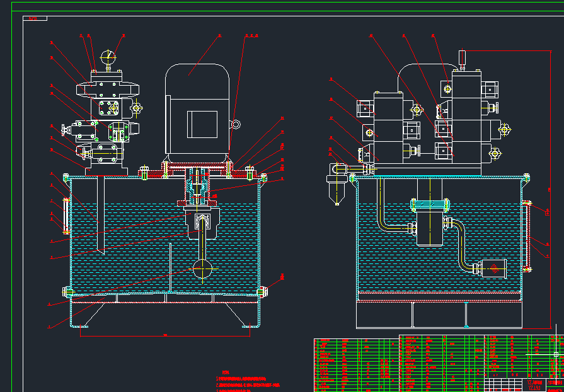Pick the horizontal dimension line under the left view
564x392 pixels.
click(165, 337)
